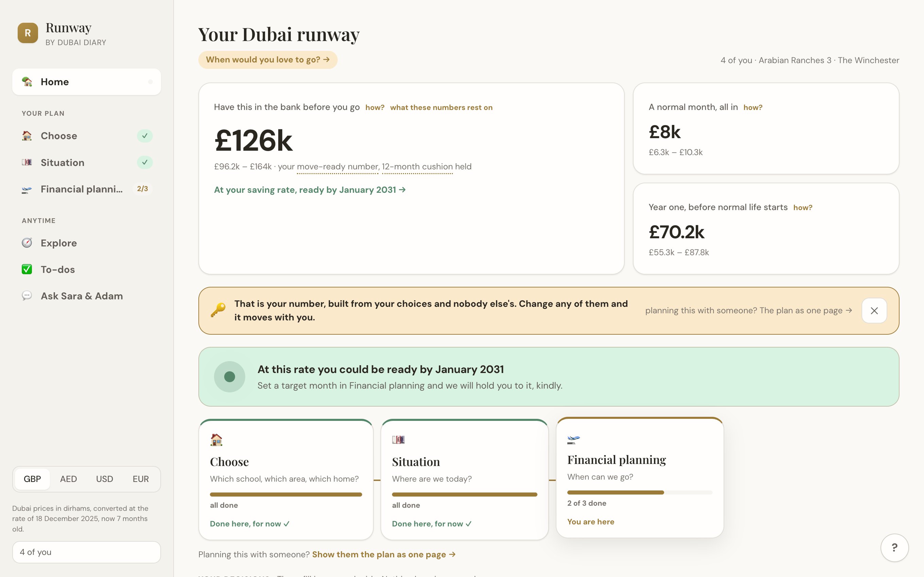
Task: Expand 'how?' beside 'Have this in the bank'
Action: coord(375,108)
